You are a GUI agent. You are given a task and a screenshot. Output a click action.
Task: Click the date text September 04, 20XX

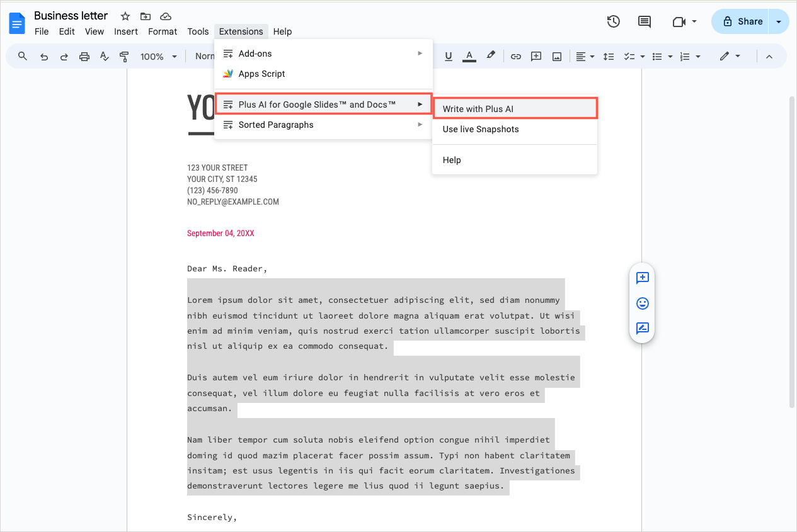coord(221,234)
